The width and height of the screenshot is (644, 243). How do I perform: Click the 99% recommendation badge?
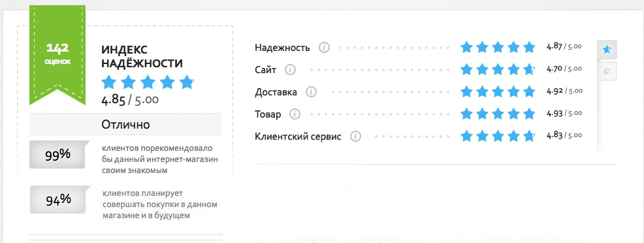coord(59,155)
